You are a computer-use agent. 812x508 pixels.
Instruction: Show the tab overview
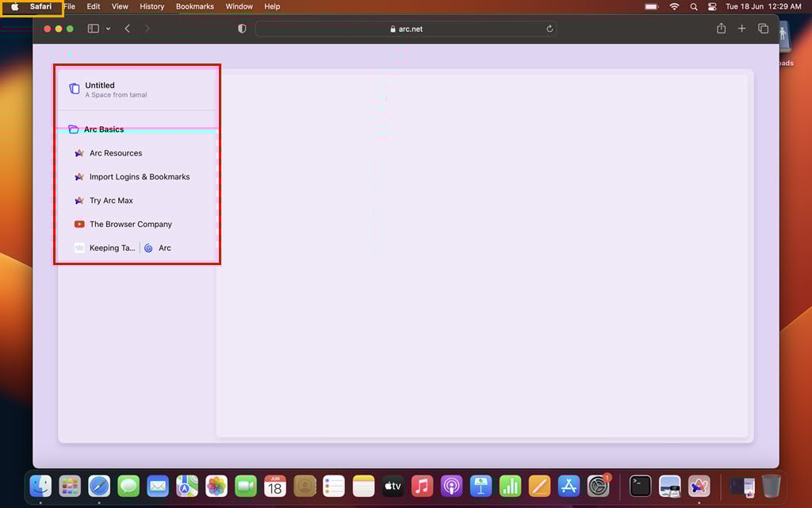pos(764,29)
